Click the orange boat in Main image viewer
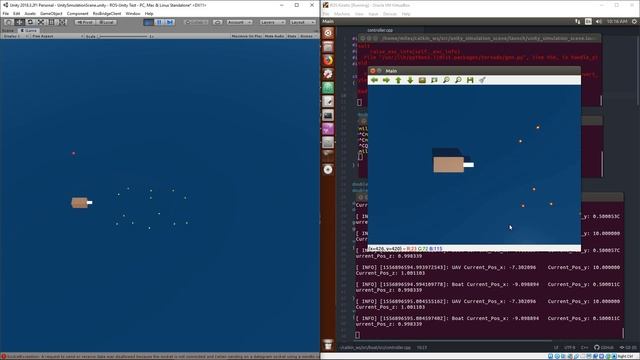 pyautogui.click(x=448, y=165)
